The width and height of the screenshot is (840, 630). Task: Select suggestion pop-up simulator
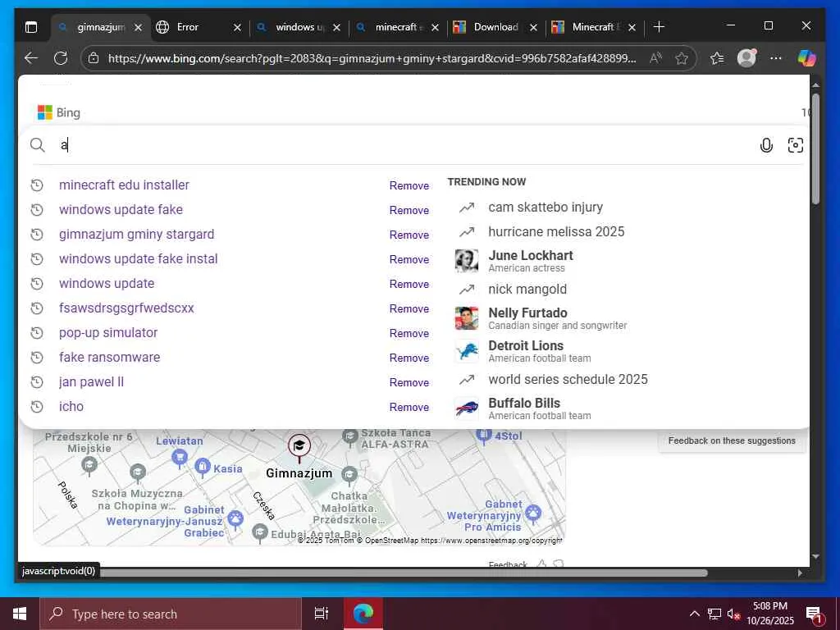click(x=108, y=333)
